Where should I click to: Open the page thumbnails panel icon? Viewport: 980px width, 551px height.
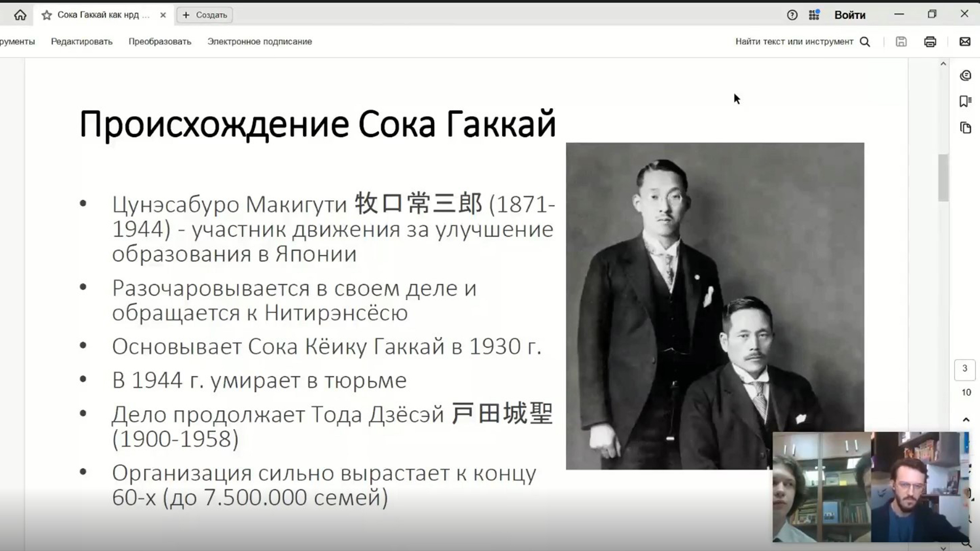(965, 128)
